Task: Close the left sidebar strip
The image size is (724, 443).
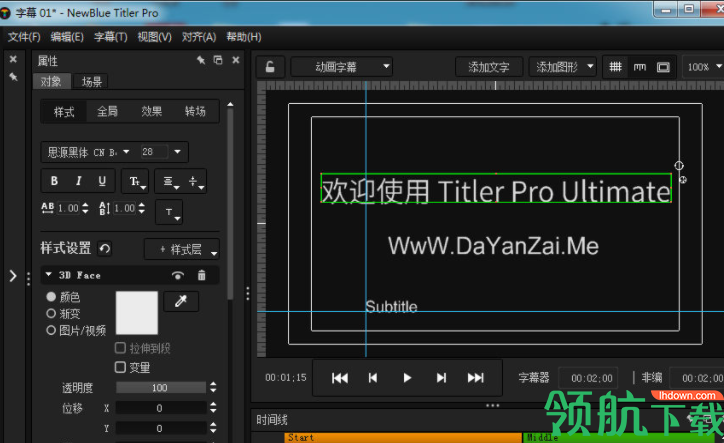Action: coord(13,59)
